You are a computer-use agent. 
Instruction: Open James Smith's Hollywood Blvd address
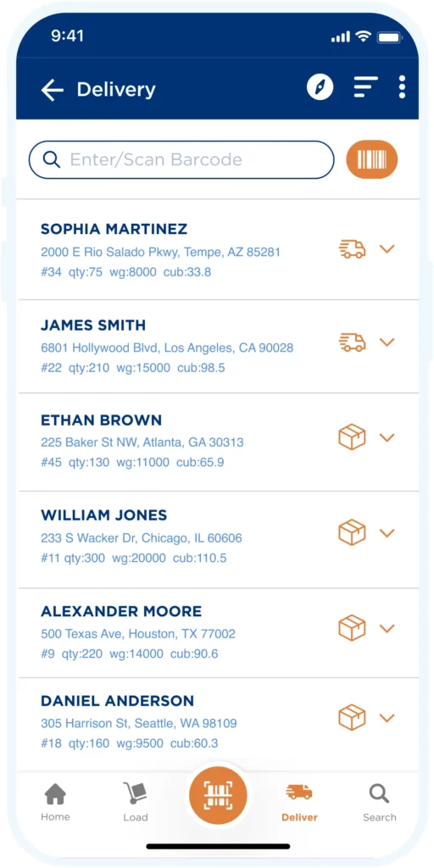pyautogui.click(x=167, y=348)
